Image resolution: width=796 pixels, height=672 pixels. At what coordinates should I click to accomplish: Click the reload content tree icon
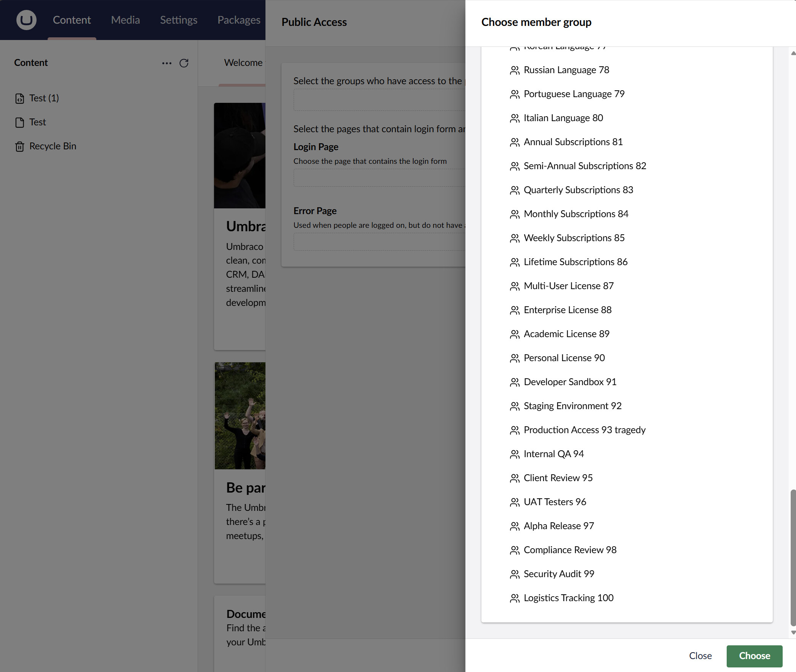[x=184, y=63]
